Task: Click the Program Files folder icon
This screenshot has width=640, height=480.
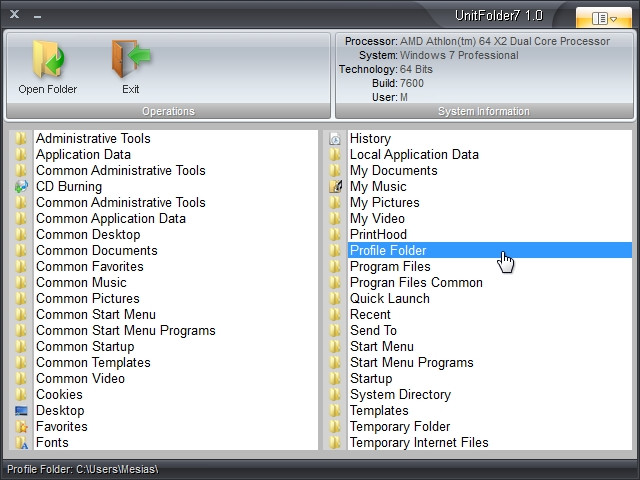Action: click(x=335, y=267)
